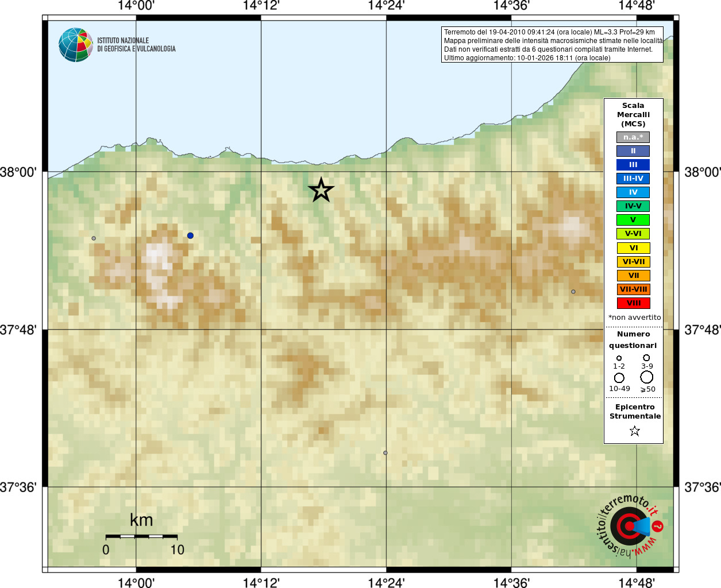Click the gray dot west of 14°00'
The height and width of the screenshot is (588, 721).
pyautogui.click(x=94, y=238)
